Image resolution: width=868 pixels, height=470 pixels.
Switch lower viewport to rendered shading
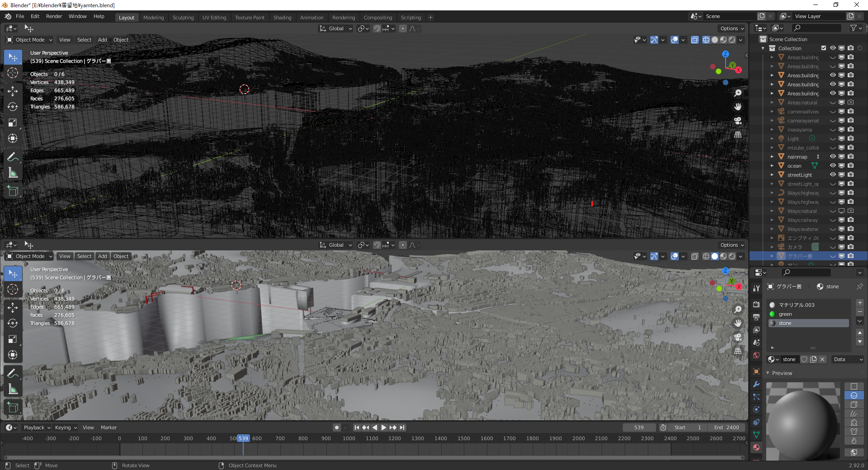pos(732,256)
